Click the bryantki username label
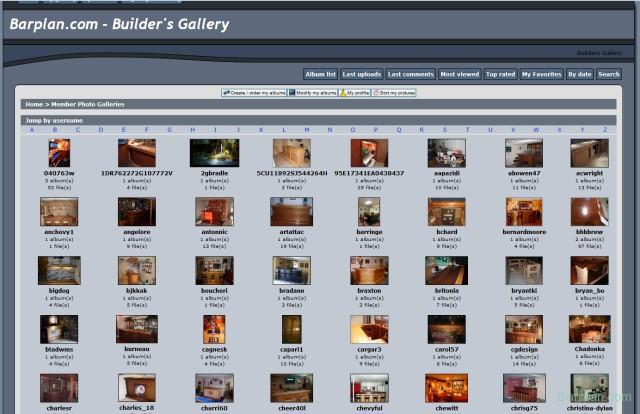This screenshot has width=640, height=414. 524,291
